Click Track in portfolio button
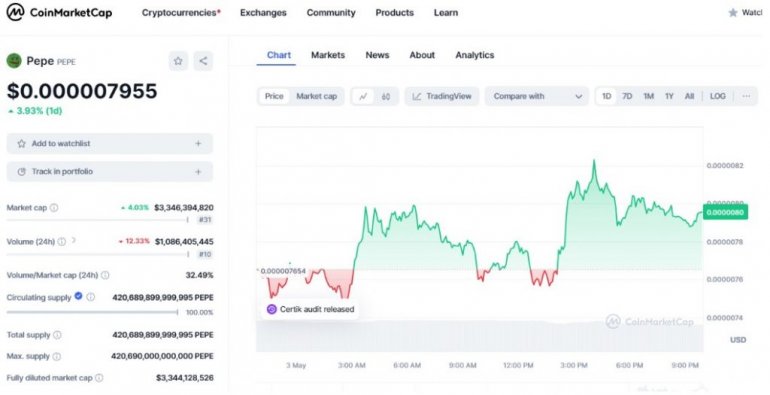 tap(110, 171)
